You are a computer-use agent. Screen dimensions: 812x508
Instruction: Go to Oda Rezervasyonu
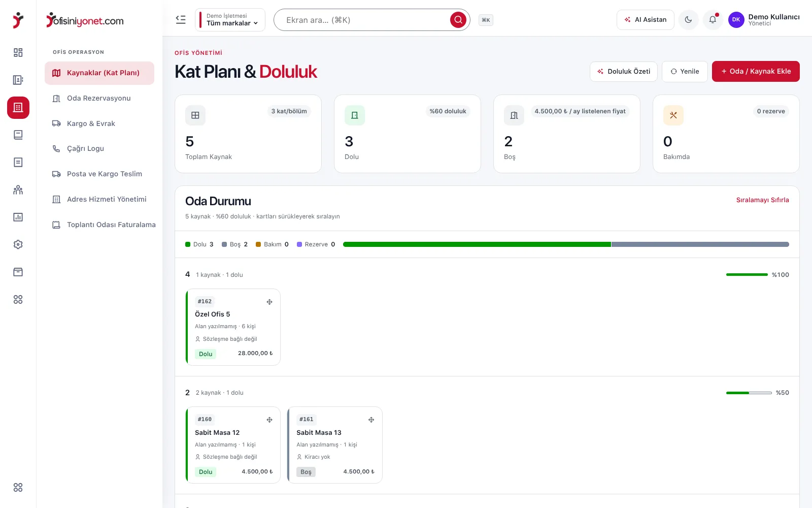tap(99, 99)
